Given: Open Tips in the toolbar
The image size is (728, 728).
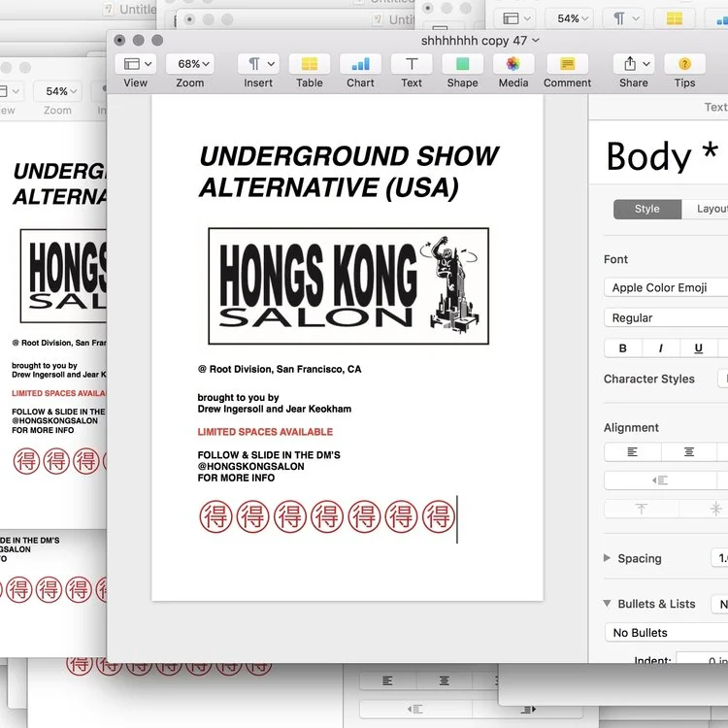Looking at the screenshot, I should [x=685, y=64].
